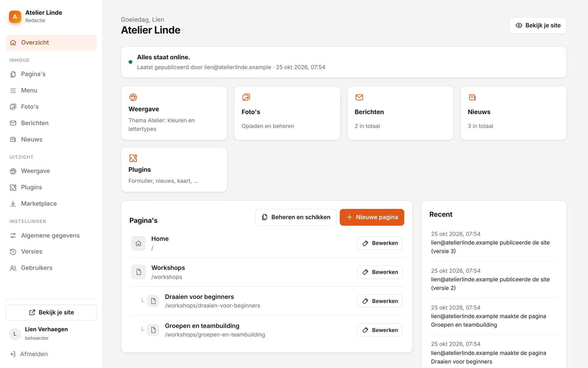The width and height of the screenshot is (588, 368).
Task: Edit the Draaien voor beginners page
Action: coord(380,301)
